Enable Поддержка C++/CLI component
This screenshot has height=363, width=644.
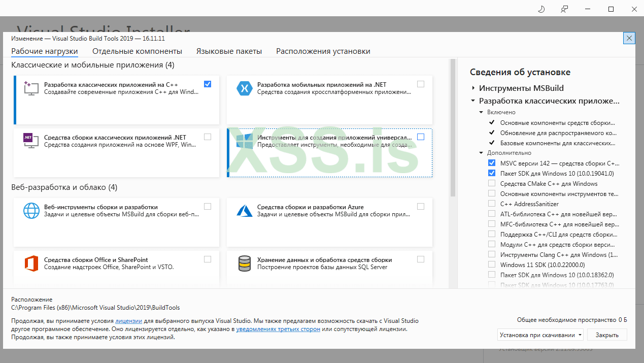(x=492, y=234)
